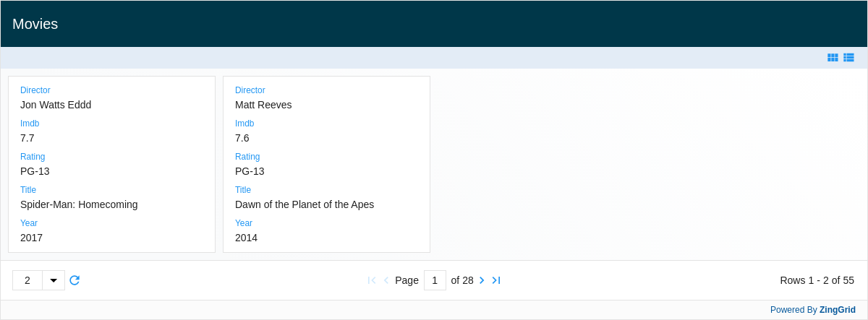Go to previous page arrow

(x=386, y=280)
